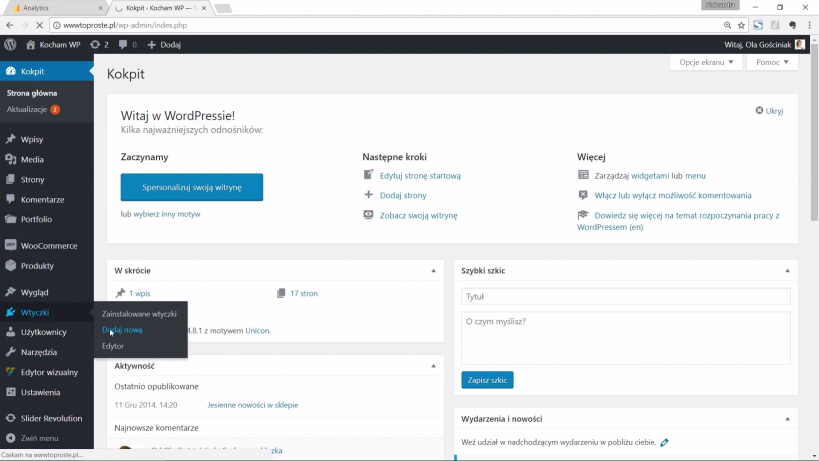Collapse the Szybki szkic panel

tap(787, 270)
